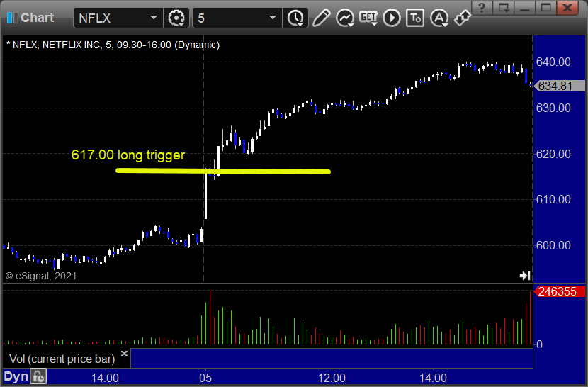Click the 600.00 price axis label
Screen dimensions: 588x387
click(553, 245)
